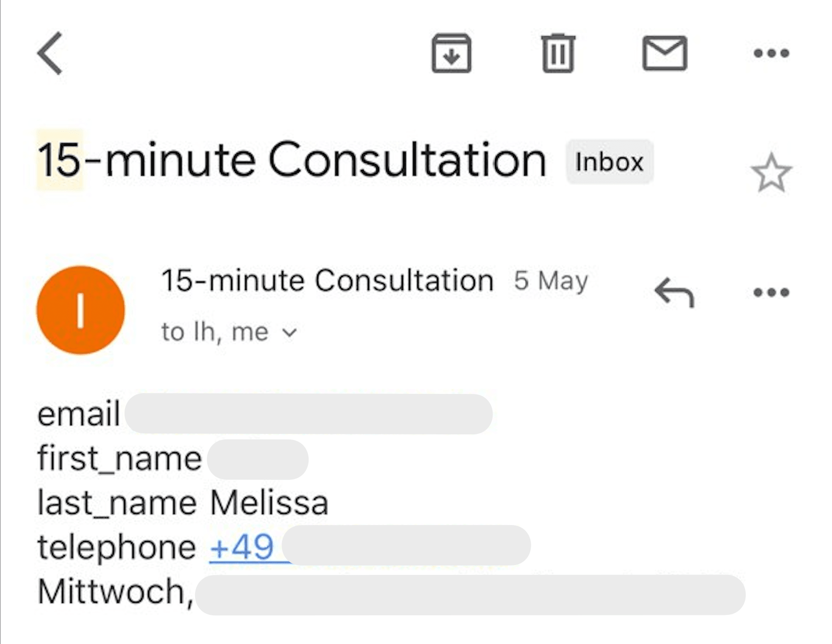Tap the Inbox label
The width and height of the screenshot is (832, 644).
coord(609,162)
